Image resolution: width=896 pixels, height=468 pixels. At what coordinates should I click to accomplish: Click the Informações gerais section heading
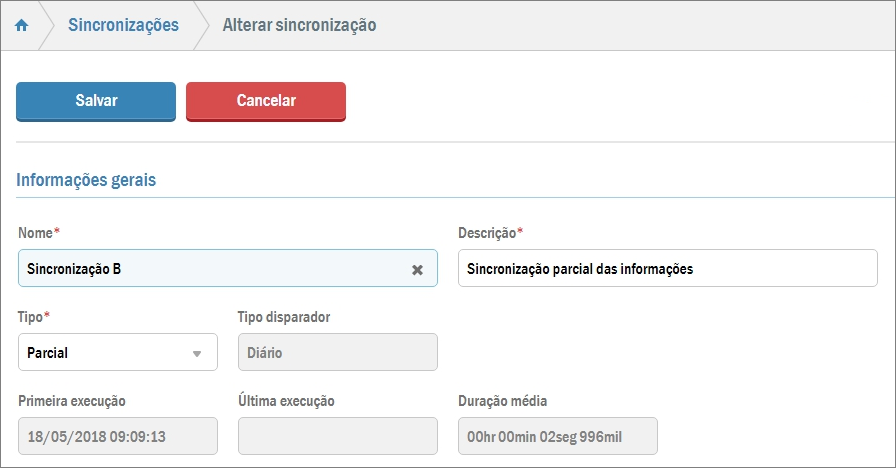[x=86, y=181]
